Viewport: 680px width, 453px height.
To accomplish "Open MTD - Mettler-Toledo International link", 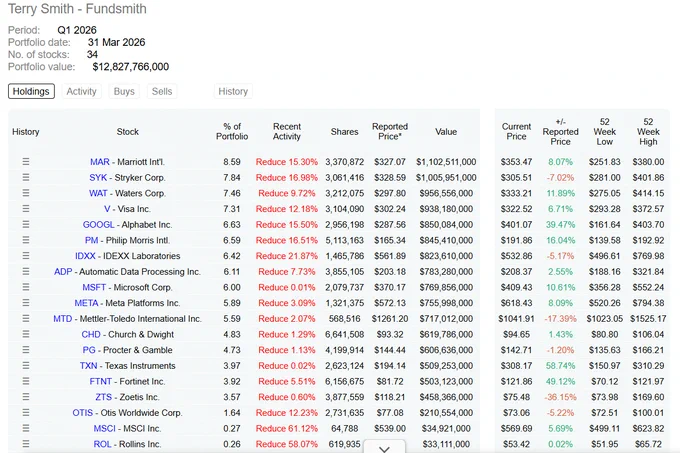I will [128, 319].
